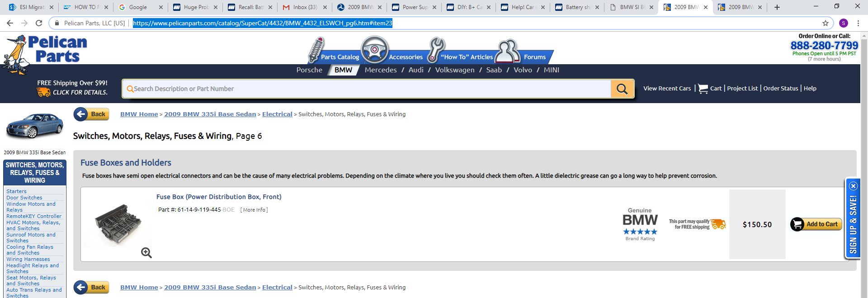Image resolution: width=868 pixels, height=298 pixels.
Task: Click View Recent Cars link
Action: 667,89
